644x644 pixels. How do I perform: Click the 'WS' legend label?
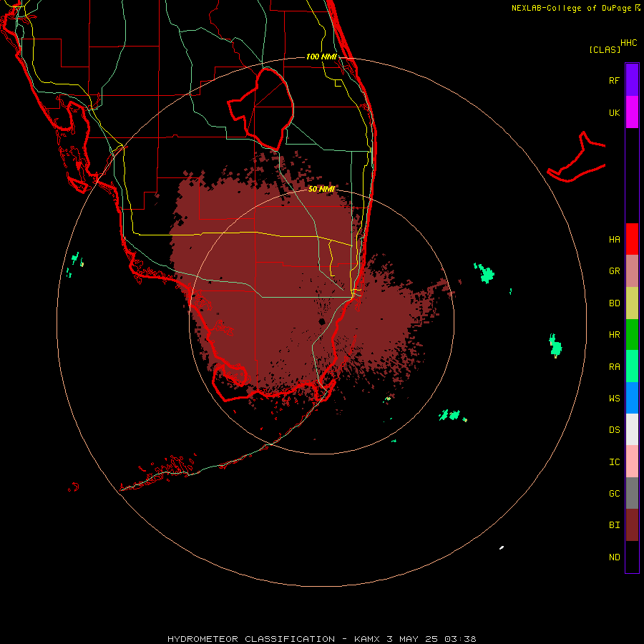(615, 398)
